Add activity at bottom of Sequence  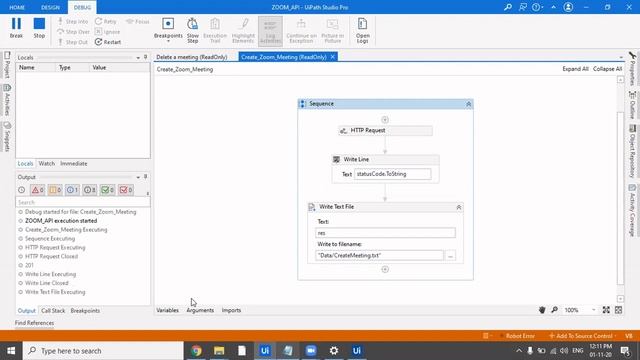click(385, 269)
